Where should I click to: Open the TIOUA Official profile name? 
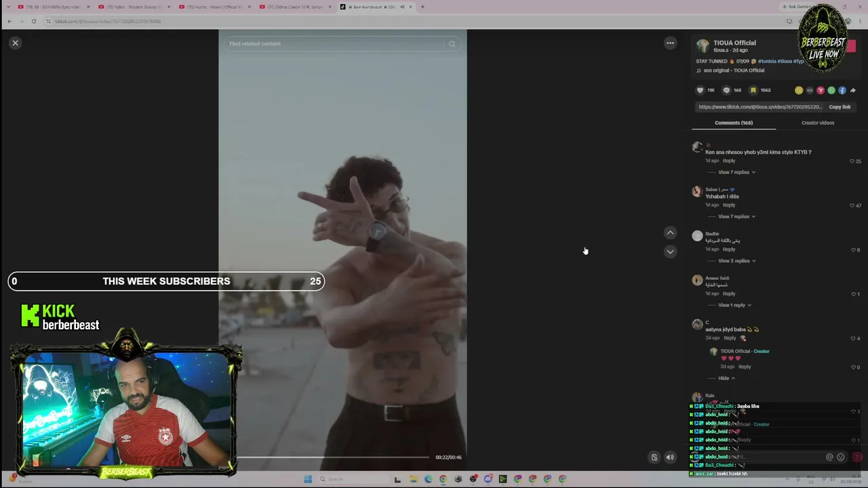click(x=734, y=43)
